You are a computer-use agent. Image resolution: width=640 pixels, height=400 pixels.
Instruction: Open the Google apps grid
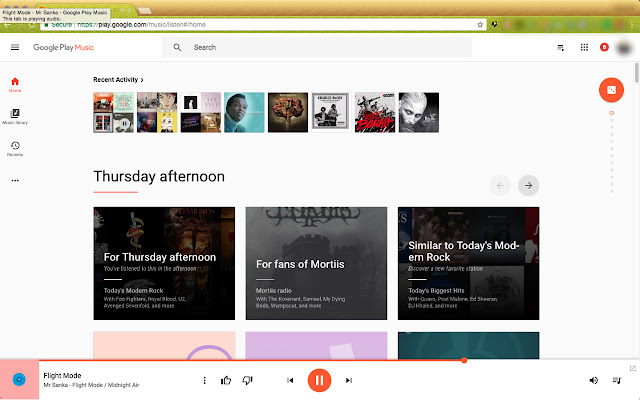coord(584,47)
